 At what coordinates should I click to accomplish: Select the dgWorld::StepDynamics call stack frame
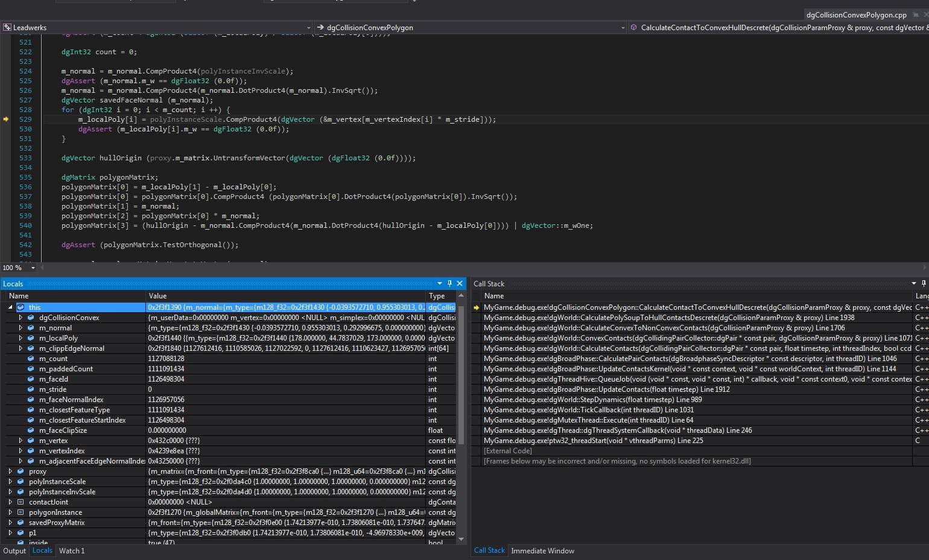pos(592,400)
